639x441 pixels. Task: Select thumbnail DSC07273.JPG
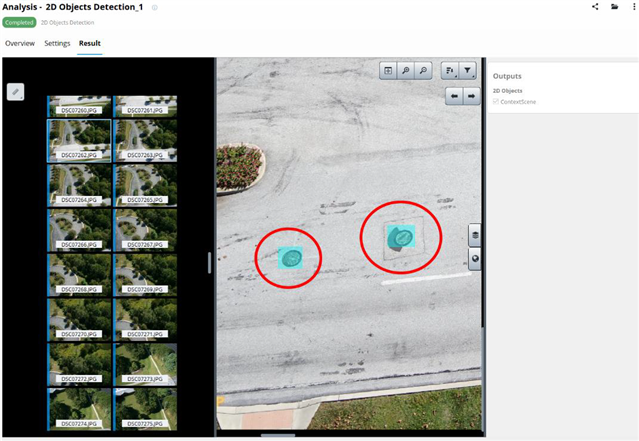click(x=145, y=365)
